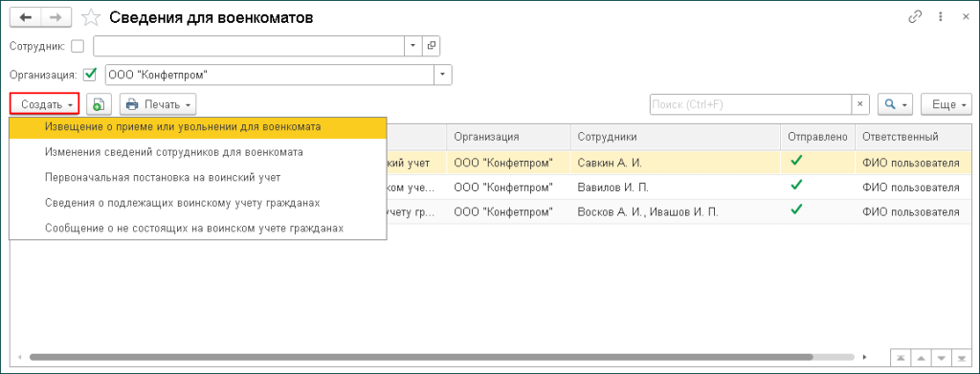
Task: Click the copy document icon with green plus
Action: click(99, 104)
